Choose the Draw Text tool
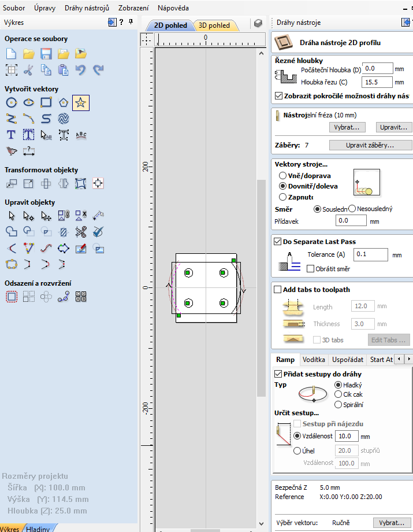Screen dimensions: 413x532 [11, 135]
